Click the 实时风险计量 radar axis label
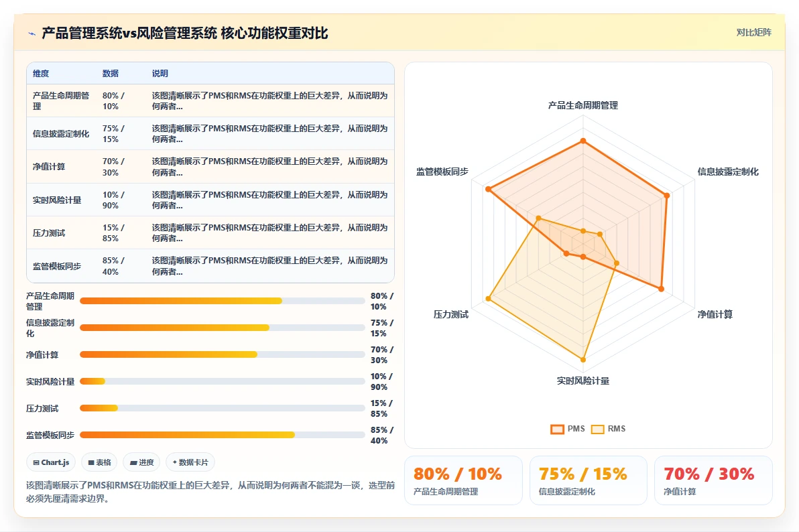The width and height of the screenshot is (799, 532). (x=583, y=381)
